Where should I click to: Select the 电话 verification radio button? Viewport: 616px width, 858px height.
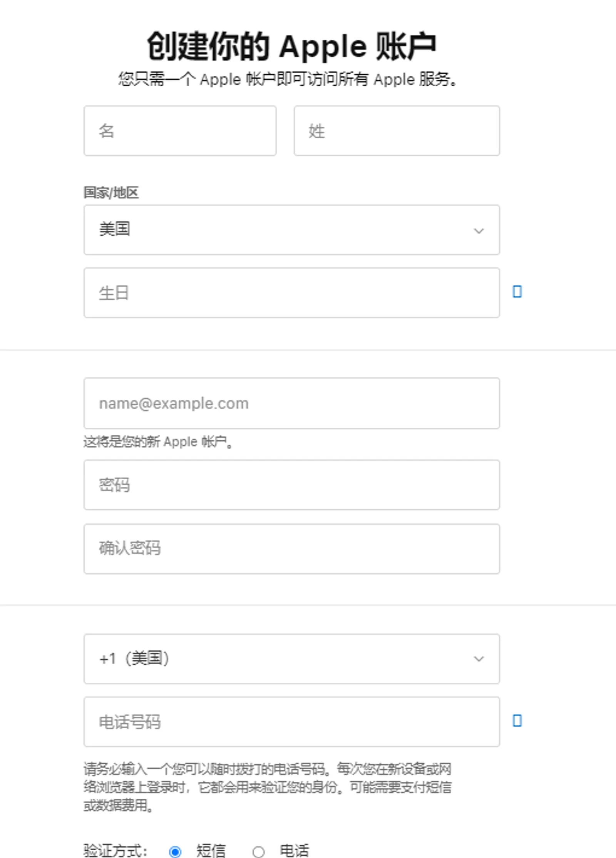[258, 851]
